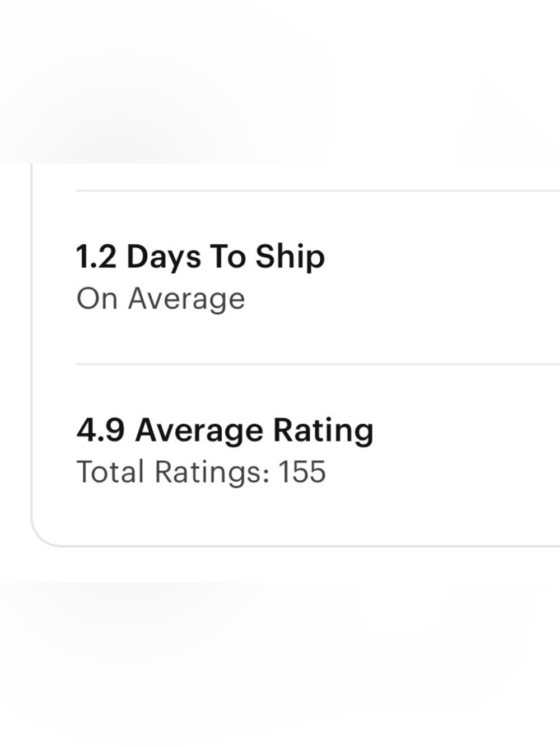This screenshot has height=747, width=560.
Task: Click the "1.2 Days To Ship" heading
Action: tap(200, 258)
